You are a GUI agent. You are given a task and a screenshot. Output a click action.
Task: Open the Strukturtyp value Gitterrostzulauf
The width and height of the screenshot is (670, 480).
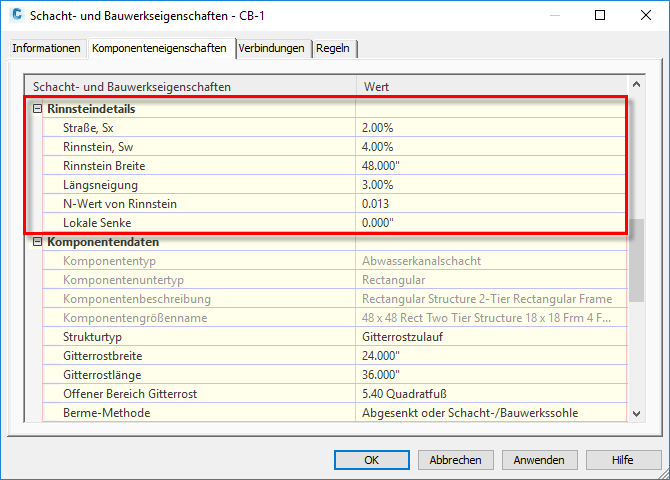pyautogui.click(x=491, y=337)
